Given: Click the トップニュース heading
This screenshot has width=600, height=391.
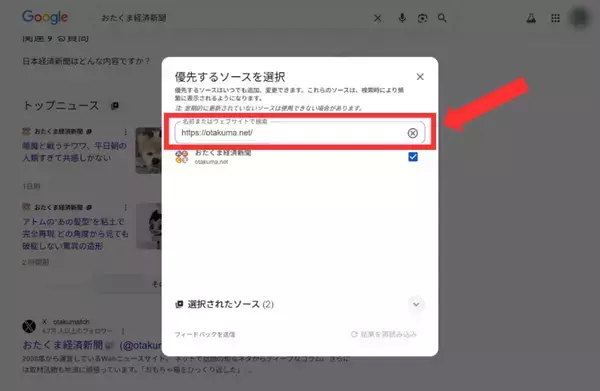Looking at the screenshot, I should (61, 106).
